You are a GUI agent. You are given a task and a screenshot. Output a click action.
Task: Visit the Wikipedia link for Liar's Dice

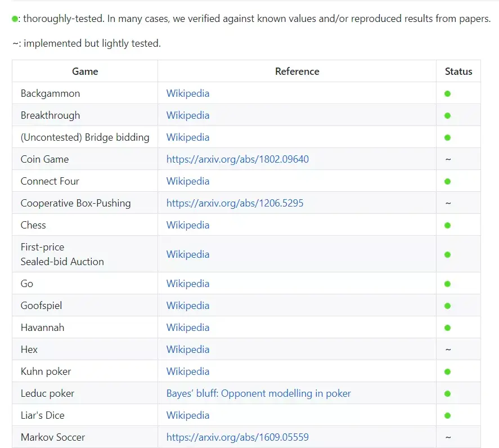pyautogui.click(x=188, y=415)
